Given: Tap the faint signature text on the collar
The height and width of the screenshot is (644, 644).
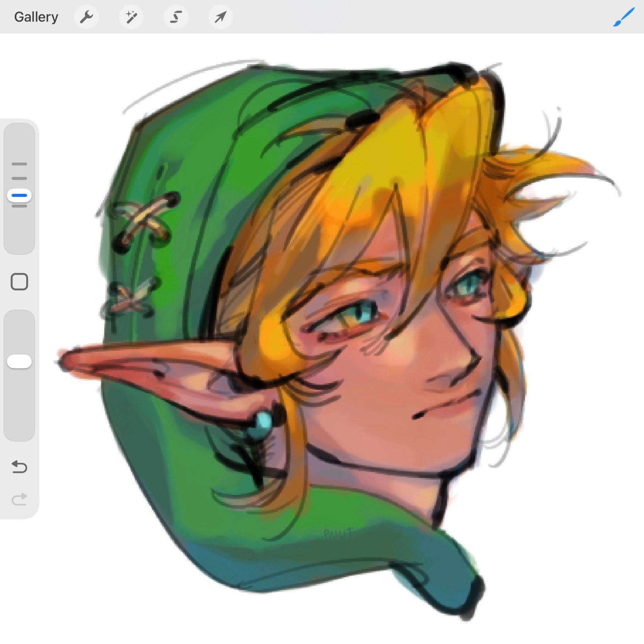Looking at the screenshot, I should point(338,534).
